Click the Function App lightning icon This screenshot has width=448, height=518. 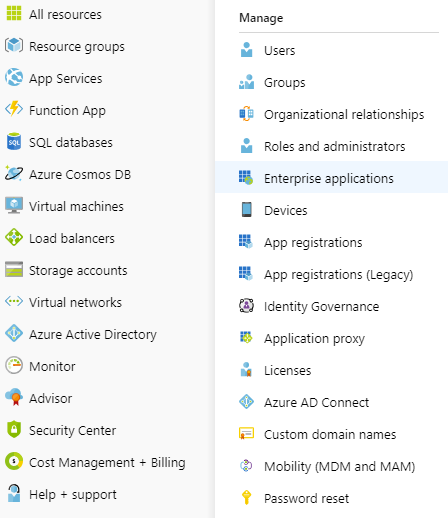point(14,109)
